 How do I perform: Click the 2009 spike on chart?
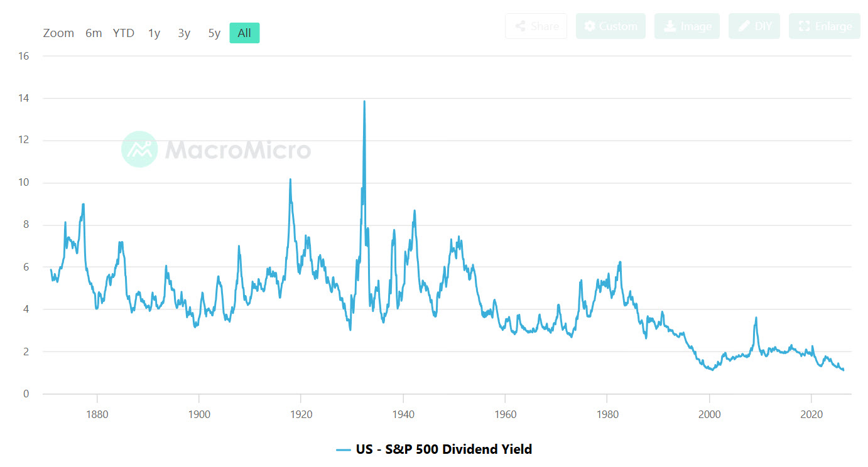[x=756, y=318]
